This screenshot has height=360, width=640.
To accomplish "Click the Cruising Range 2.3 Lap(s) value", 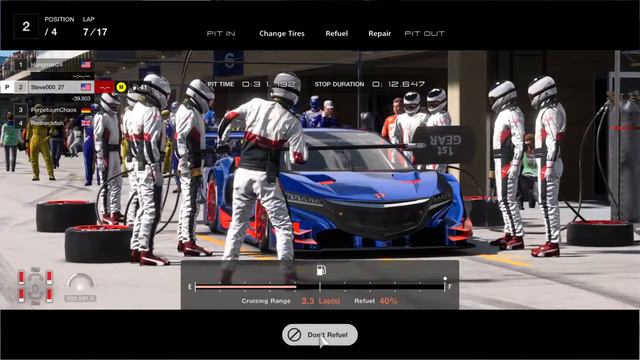I will click(x=321, y=301).
